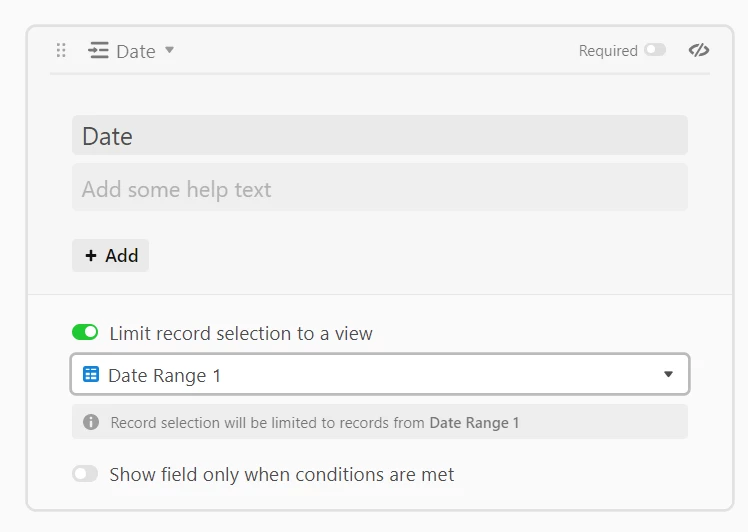Image resolution: width=748 pixels, height=532 pixels.
Task: Click the info icon in the notice bar
Action: 91,422
